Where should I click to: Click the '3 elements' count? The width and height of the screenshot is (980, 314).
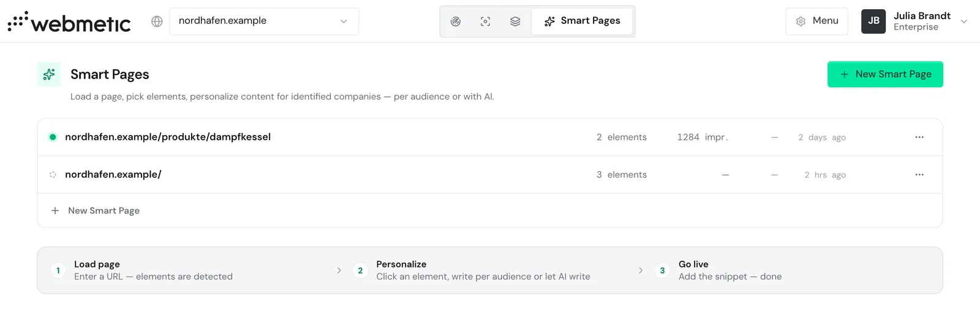622,175
